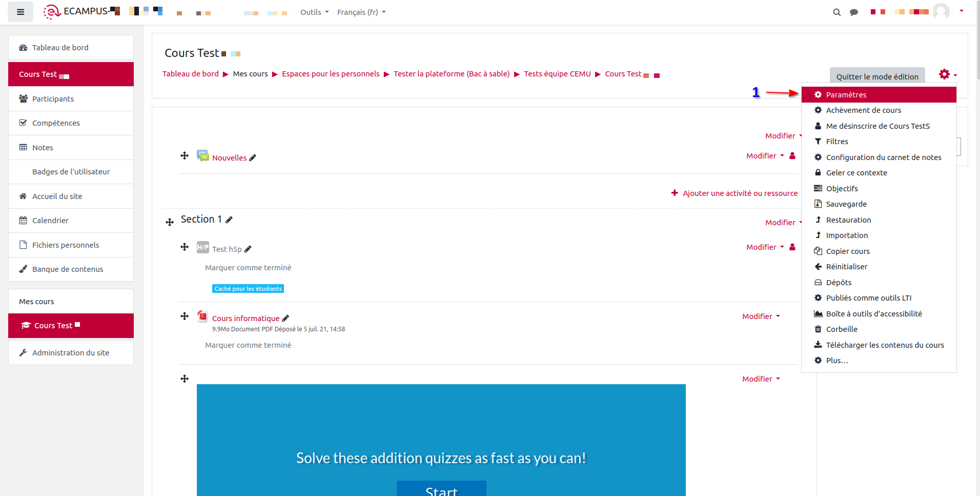The image size is (980, 496).
Task: Open the search magnifier icon
Action: click(x=836, y=12)
